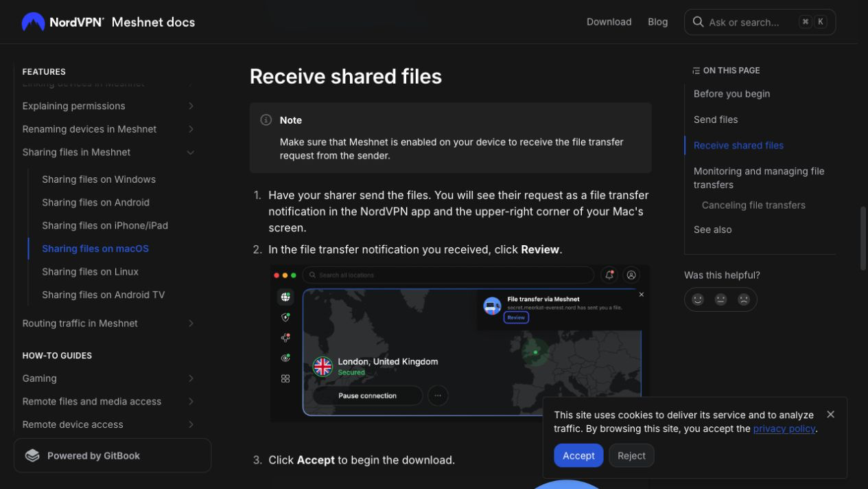Click the On This Page list icon
This screenshot has height=489, width=868.
tap(696, 71)
